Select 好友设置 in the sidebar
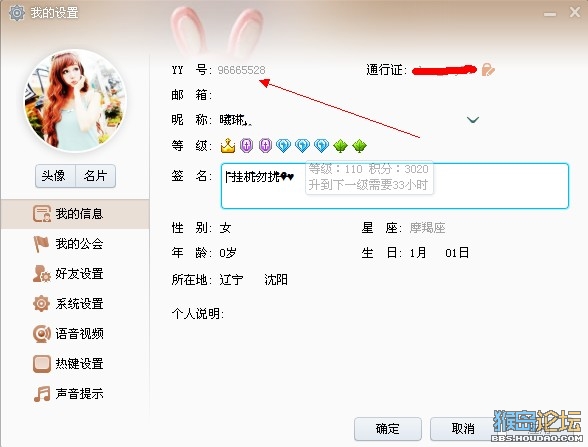 coord(75,274)
